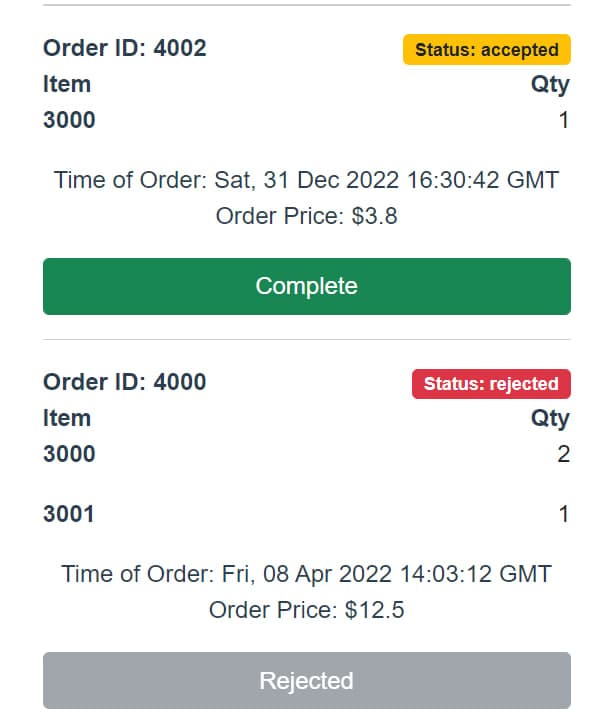Click the Order Price $12.5 text
Image resolution: width=601 pixels, height=725 pixels.
[x=306, y=610]
